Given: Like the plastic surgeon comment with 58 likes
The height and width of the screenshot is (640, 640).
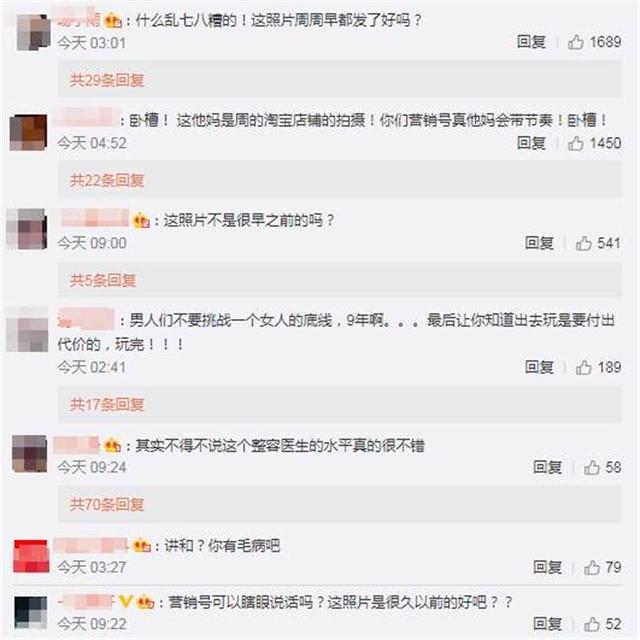Looking at the screenshot, I should point(592,467).
